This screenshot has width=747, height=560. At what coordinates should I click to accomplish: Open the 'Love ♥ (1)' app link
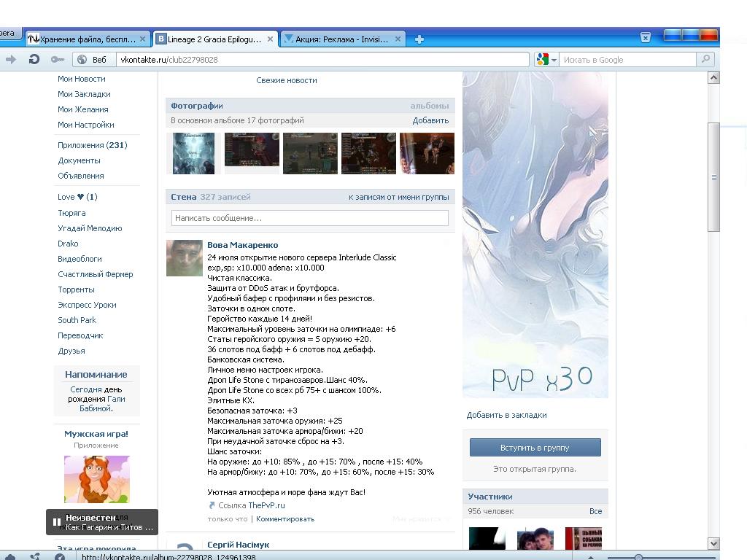pyautogui.click(x=77, y=197)
